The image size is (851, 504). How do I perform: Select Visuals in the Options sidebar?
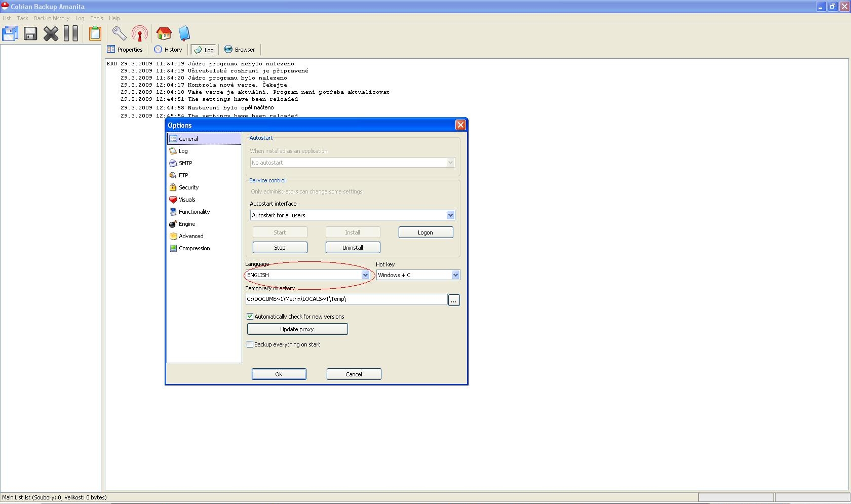click(x=204, y=200)
